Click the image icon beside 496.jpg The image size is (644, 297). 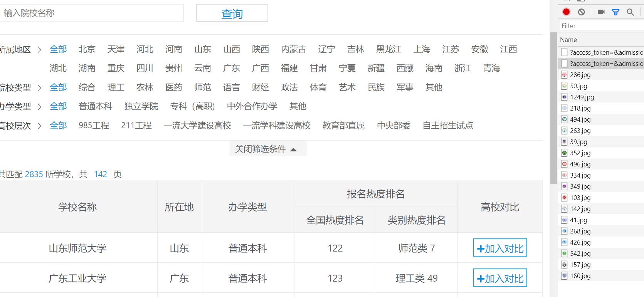click(564, 164)
